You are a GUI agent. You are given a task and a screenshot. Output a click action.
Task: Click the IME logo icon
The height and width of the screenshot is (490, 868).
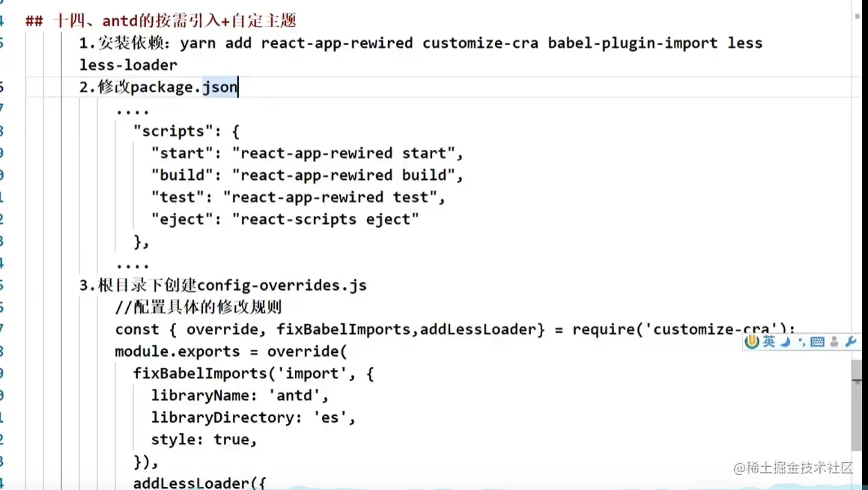pyautogui.click(x=753, y=342)
